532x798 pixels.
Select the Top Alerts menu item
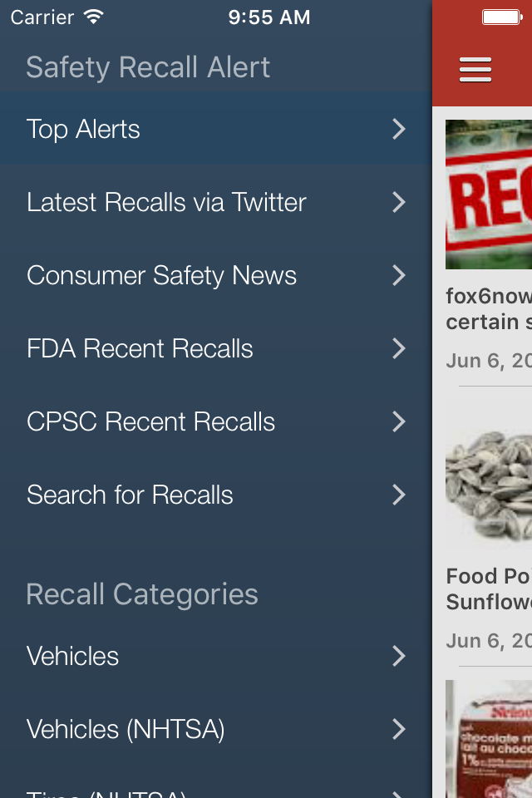[x=83, y=129]
